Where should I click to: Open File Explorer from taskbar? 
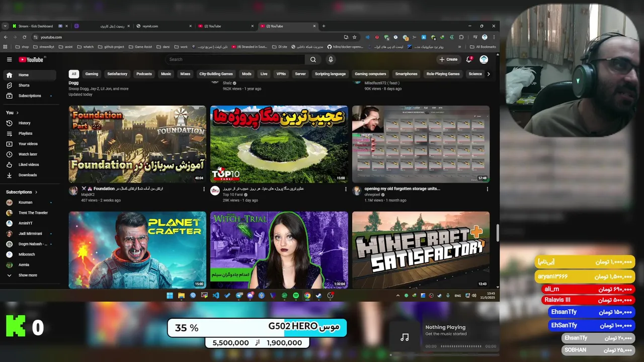point(181,296)
